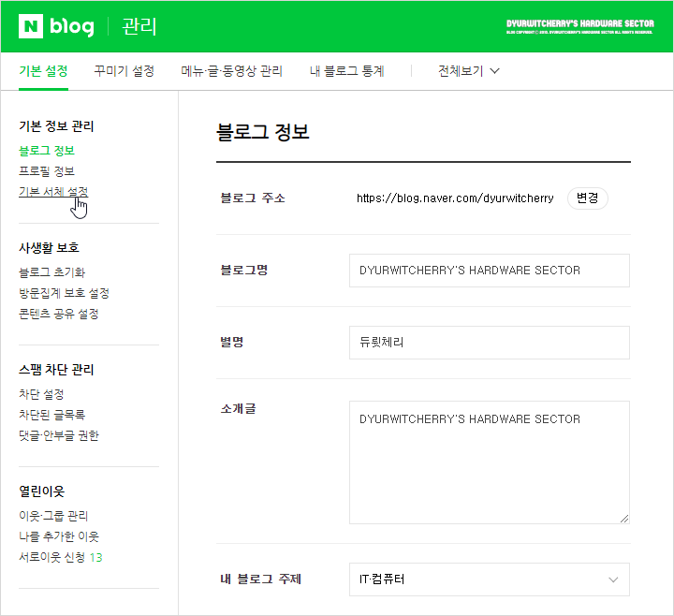Viewport: 674px width, 616px height.
Task: Open 서로이웃 신청 13 link
Action: [x=61, y=557]
